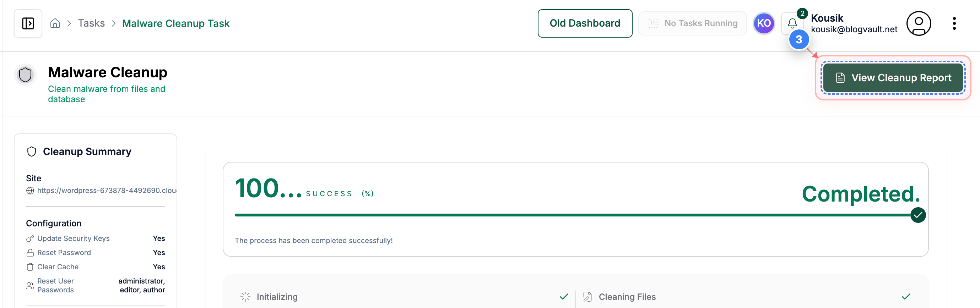Viewport: 980px width, 308px height.
Task: Click the Cleaning Files document icon
Action: [x=587, y=297]
